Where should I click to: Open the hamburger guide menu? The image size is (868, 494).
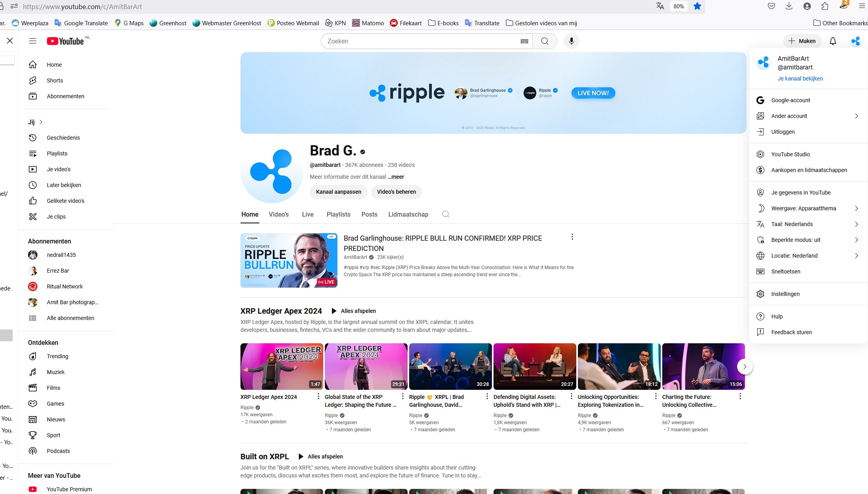coord(33,41)
